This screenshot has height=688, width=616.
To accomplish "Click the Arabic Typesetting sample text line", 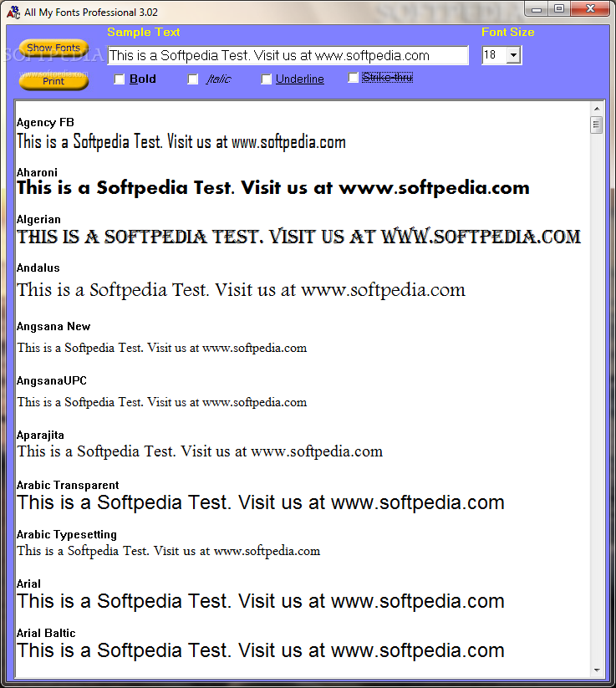I will coord(169,551).
